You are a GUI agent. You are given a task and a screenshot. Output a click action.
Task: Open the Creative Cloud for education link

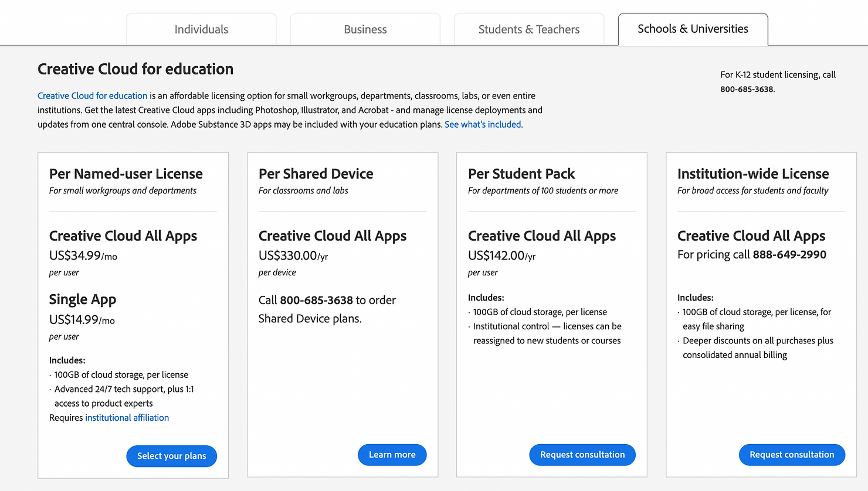point(92,96)
